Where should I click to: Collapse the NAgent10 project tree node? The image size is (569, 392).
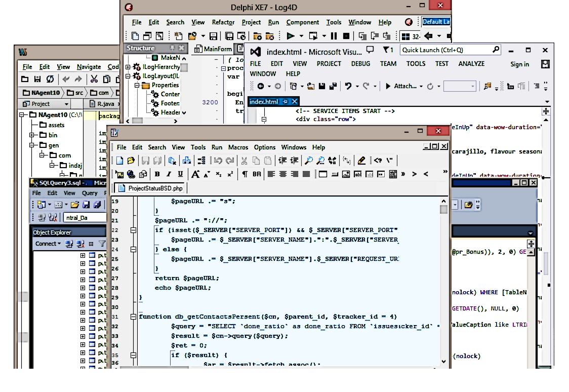coord(22,115)
